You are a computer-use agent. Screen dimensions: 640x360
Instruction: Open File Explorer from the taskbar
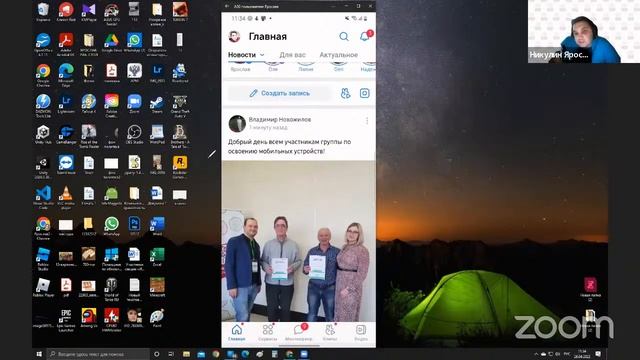click(186, 354)
